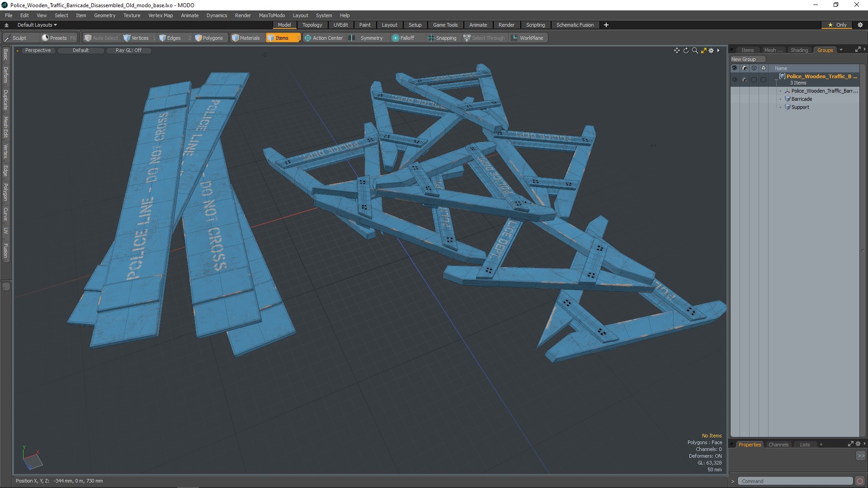Click the Ray GL: Off button
The width and height of the screenshot is (868, 488).
click(128, 51)
